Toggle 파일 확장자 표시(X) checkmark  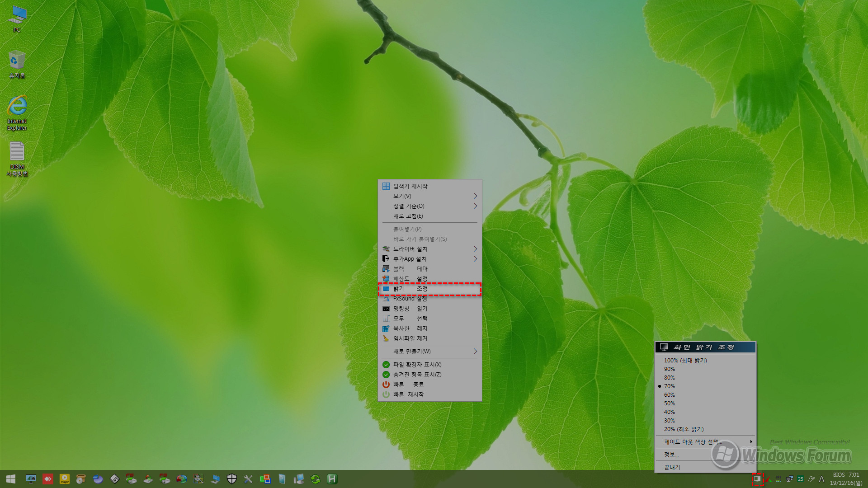430,365
